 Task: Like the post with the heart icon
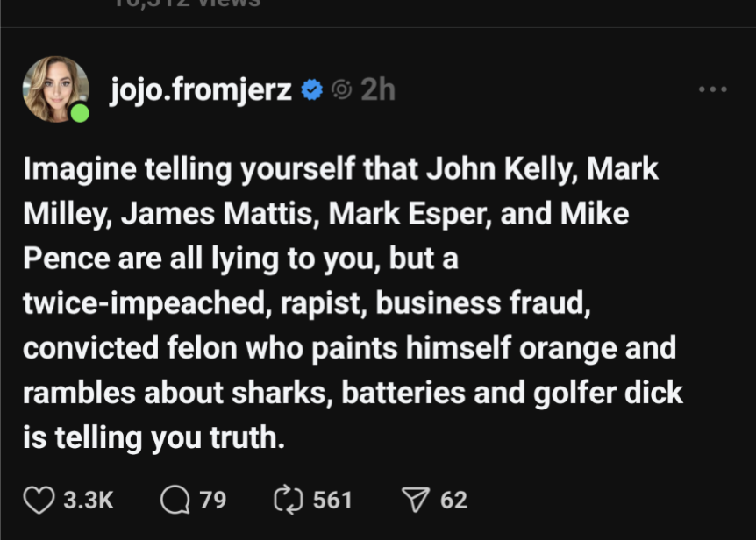tap(39, 500)
